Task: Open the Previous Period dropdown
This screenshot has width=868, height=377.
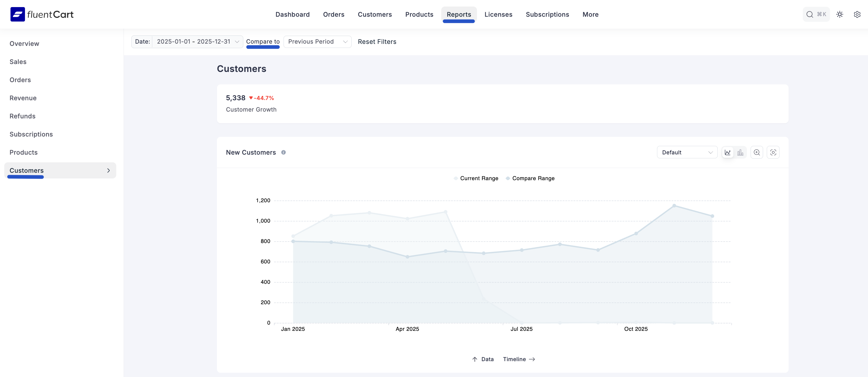Action: [x=317, y=41]
